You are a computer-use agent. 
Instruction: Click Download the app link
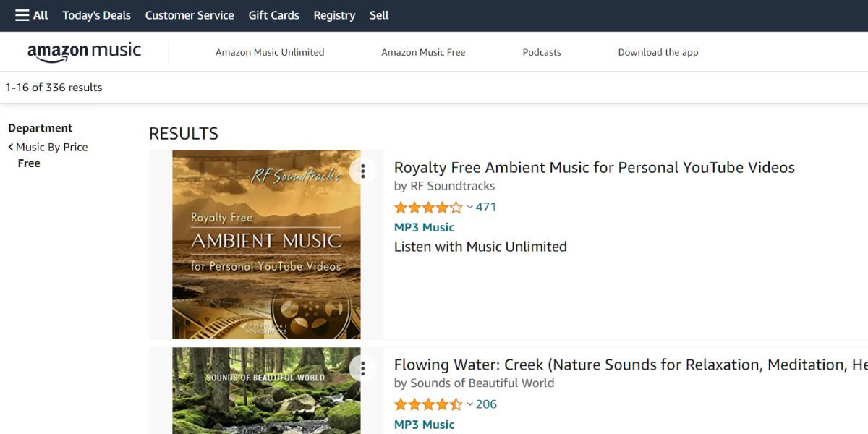[x=658, y=52]
